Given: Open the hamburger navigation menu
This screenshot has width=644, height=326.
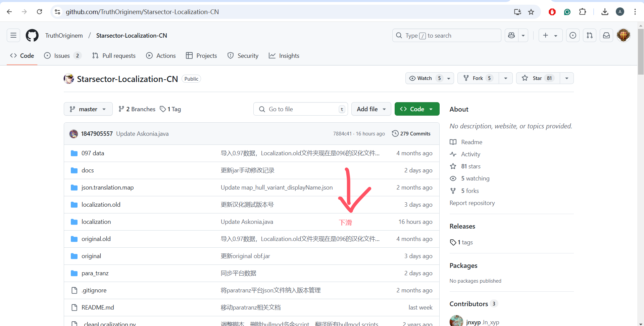Looking at the screenshot, I should pyautogui.click(x=13, y=35).
